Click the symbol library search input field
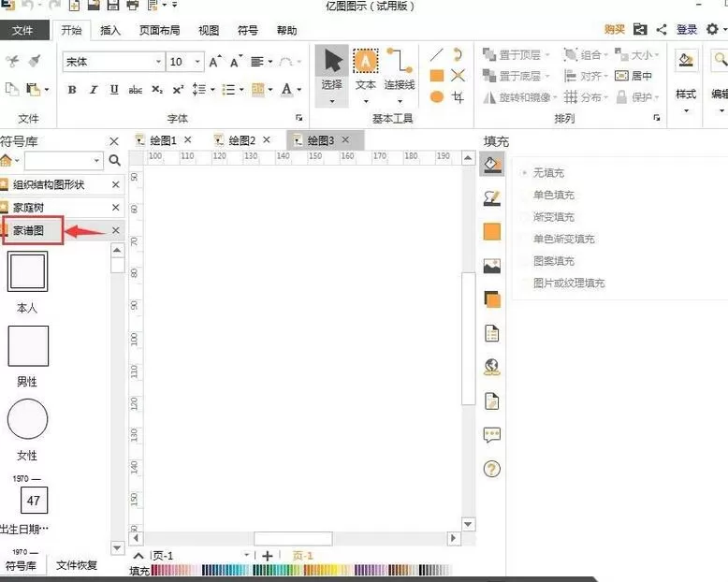The width and height of the screenshot is (728, 582). (x=63, y=161)
